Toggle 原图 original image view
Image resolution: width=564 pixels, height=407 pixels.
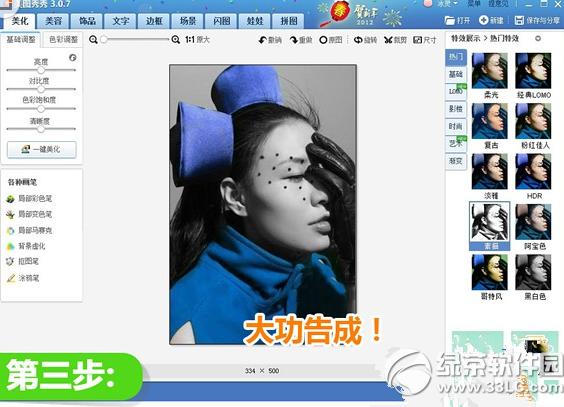click(x=331, y=40)
